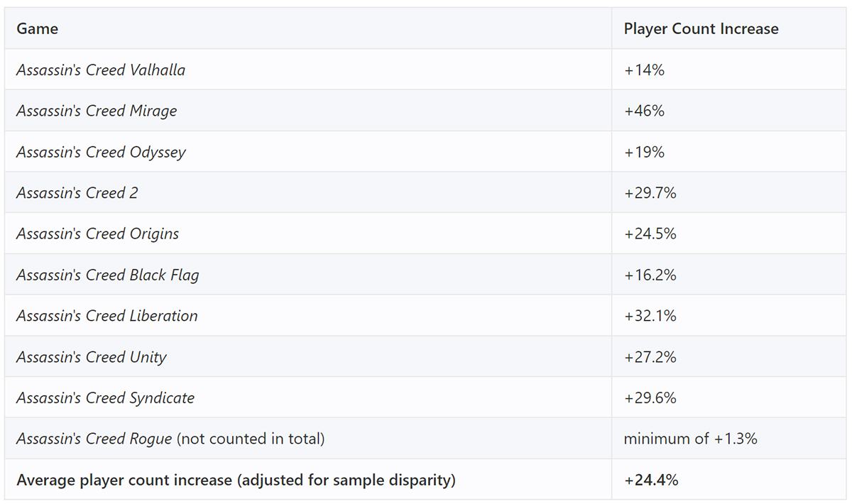Click the +29.7% value
The image size is (852, 504).
tap(650, 192)
